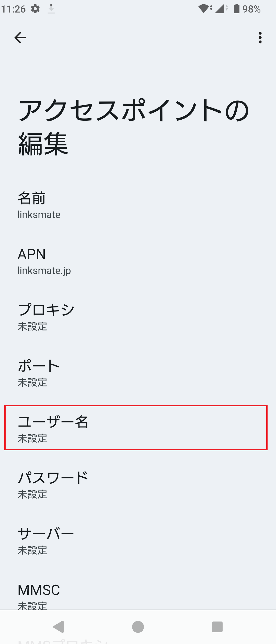Click the cellular signal icon
Screen dimensions: 276x644
[x=220, y=8]
